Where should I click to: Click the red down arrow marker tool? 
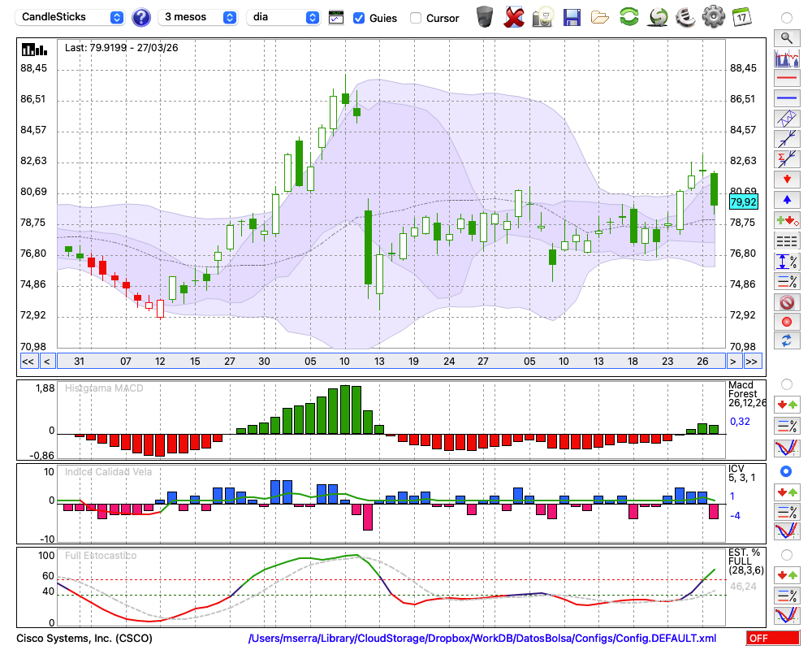point(786,179)
